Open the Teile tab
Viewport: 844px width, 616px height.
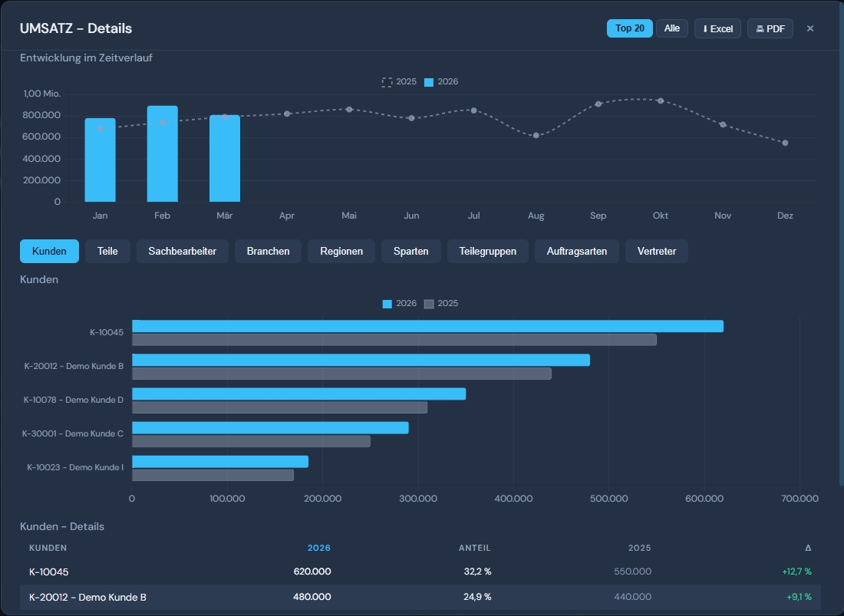[107, 251]
